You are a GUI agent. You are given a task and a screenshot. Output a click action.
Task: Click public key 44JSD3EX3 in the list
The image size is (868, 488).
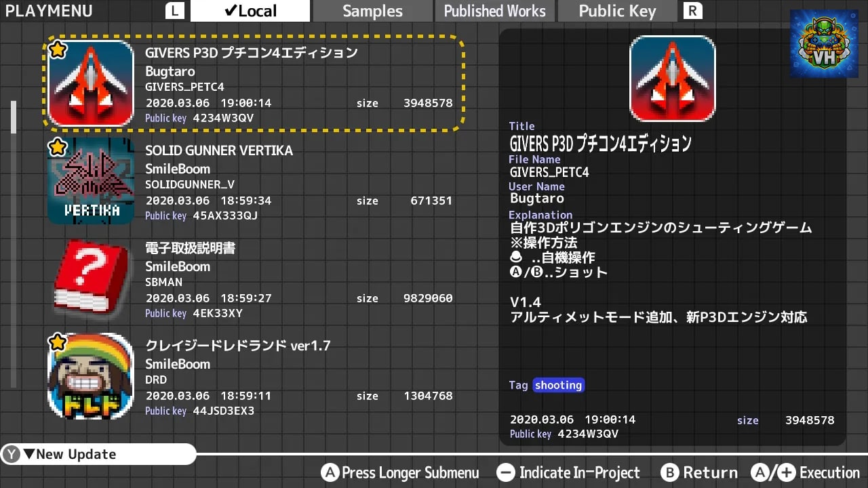(224, 411)
